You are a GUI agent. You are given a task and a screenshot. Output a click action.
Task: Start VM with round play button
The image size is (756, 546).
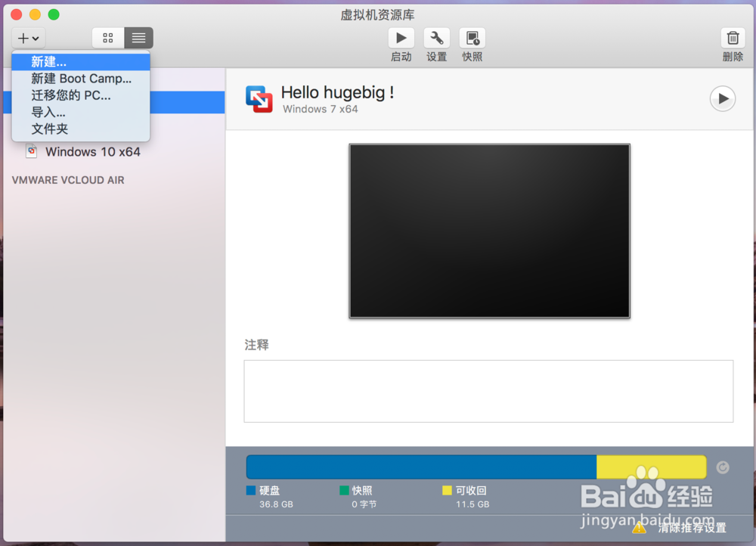pos(722,99)
